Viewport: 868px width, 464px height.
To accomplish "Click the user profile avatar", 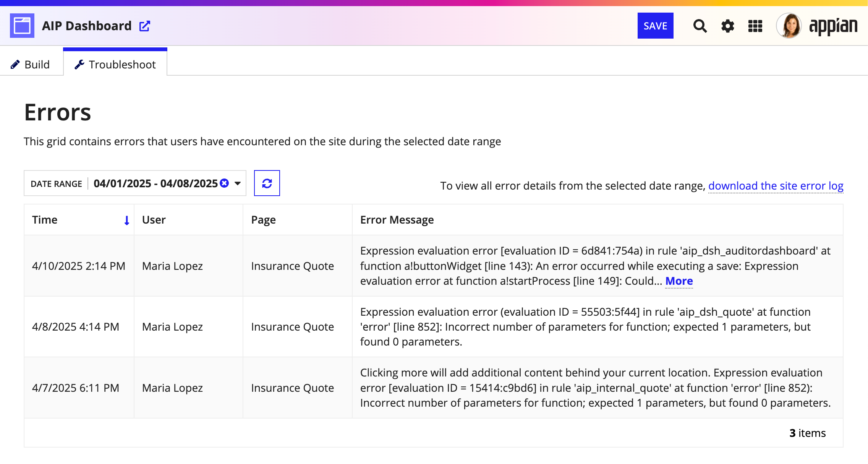I will click(x=789, y=26).
